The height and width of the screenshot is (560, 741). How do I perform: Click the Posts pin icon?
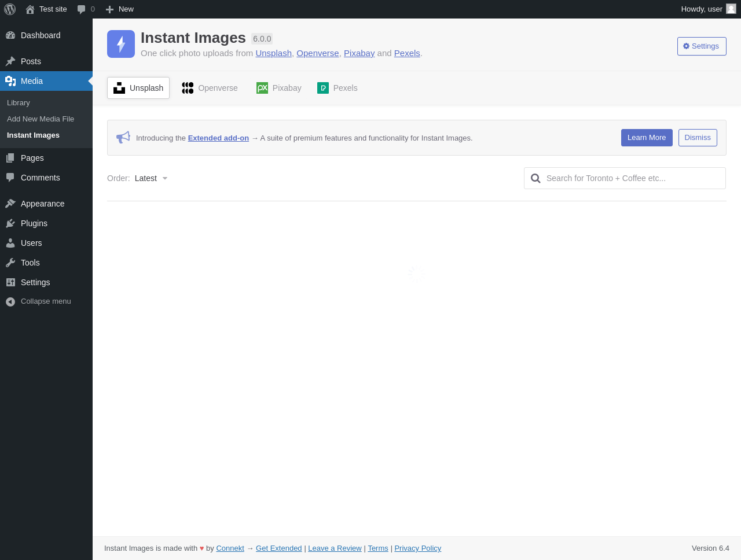tap(10, 61)
